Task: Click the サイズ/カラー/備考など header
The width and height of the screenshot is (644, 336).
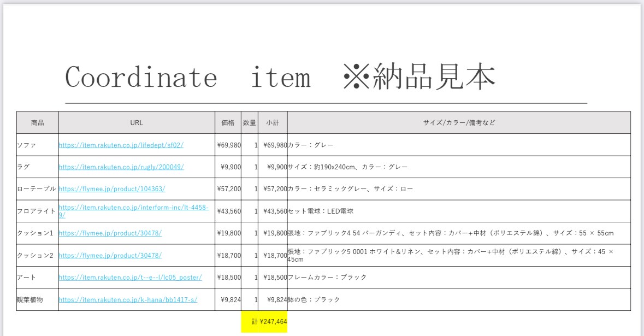Action: point(459,122)
